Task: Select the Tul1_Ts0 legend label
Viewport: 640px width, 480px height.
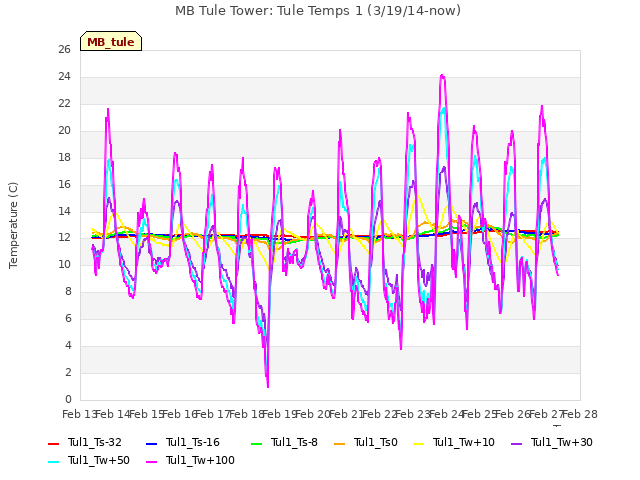Action: pyautogui.click(x=376, y=442)
